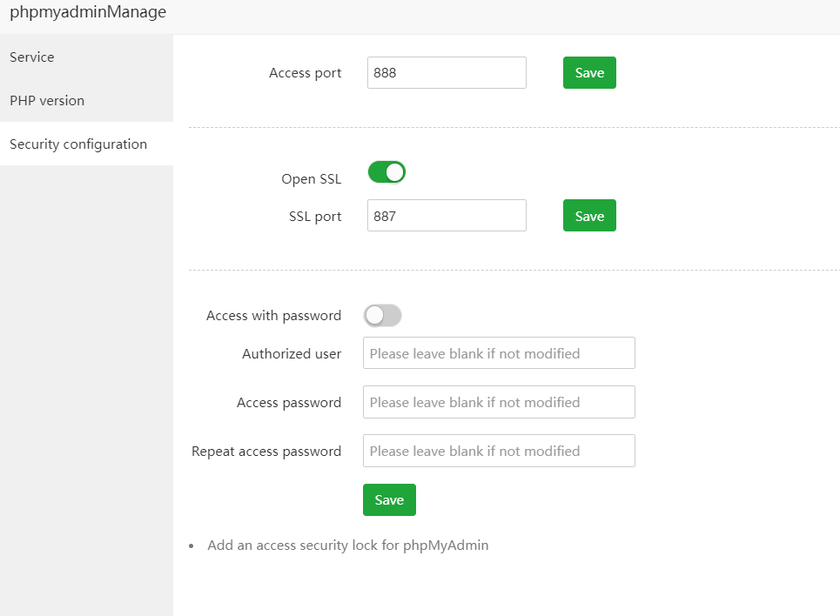The width and height of the screenshot is (840, 616).
Task: Focus the Access port field
Action: [x=447, y=73]
